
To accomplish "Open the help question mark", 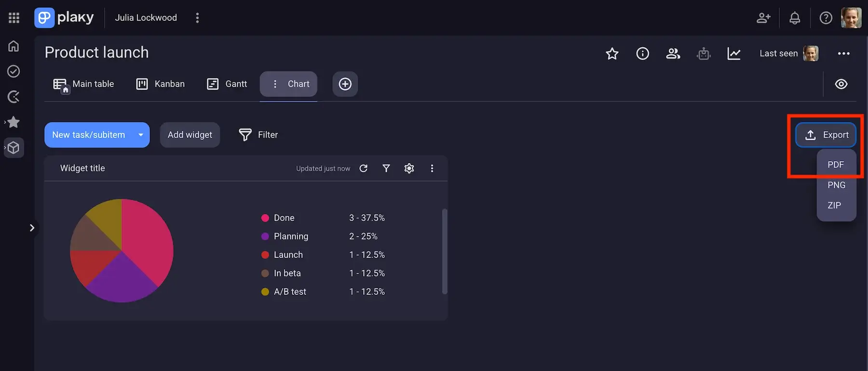I will point(826,18).
